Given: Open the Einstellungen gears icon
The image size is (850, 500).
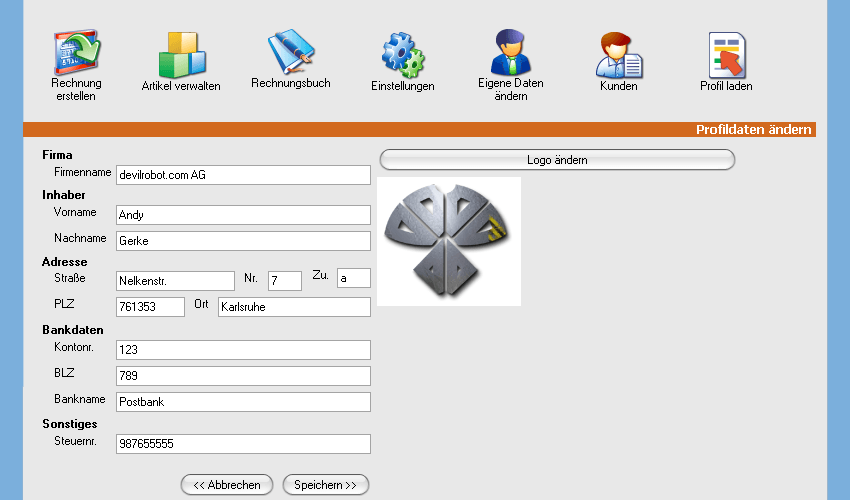Looking at the screenshot, I should 403,55.
